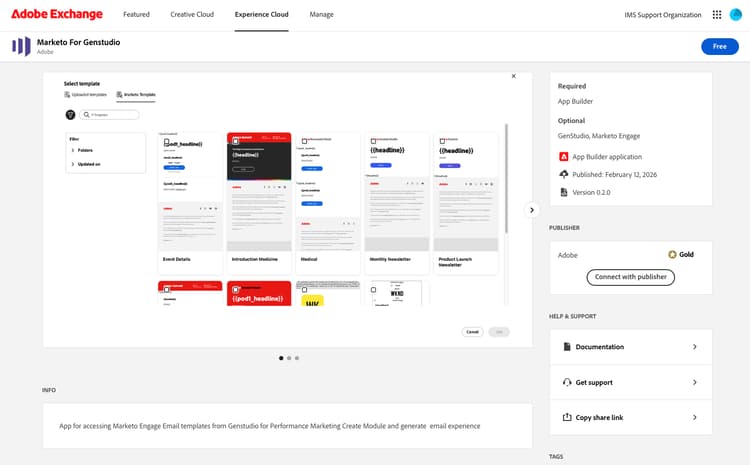Open Get support chevron arrow
The width and height of the screenshot is (750, 465).
[x=695, y=382]
